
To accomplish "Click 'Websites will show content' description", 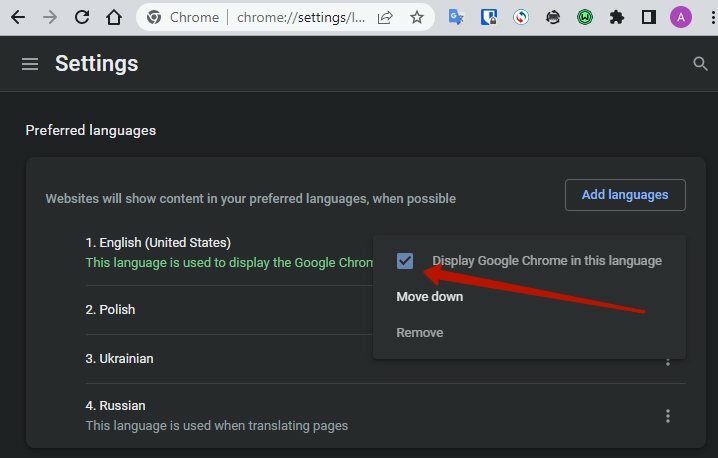I will [x=250, y=199].
